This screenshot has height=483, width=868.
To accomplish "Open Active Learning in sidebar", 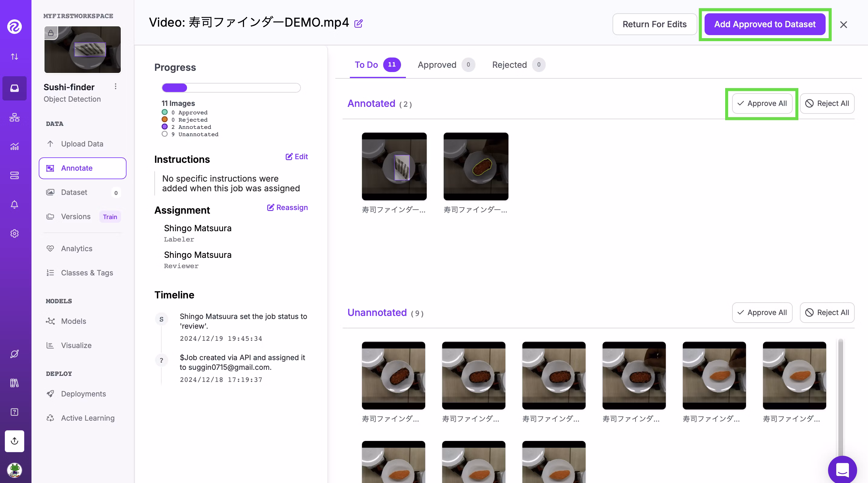I will coord(82,418).
